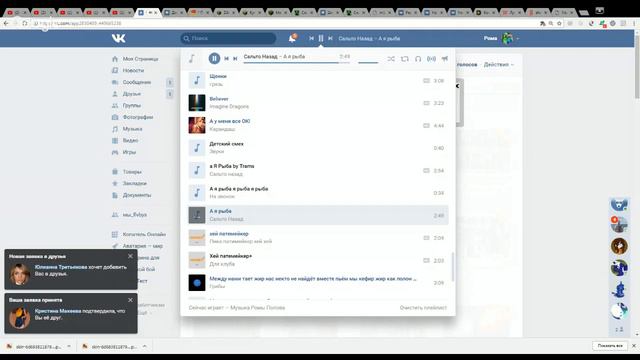Play track А у меня все ОК!
This screenshot has height=360, width=640.
click(x=318, y=125)
